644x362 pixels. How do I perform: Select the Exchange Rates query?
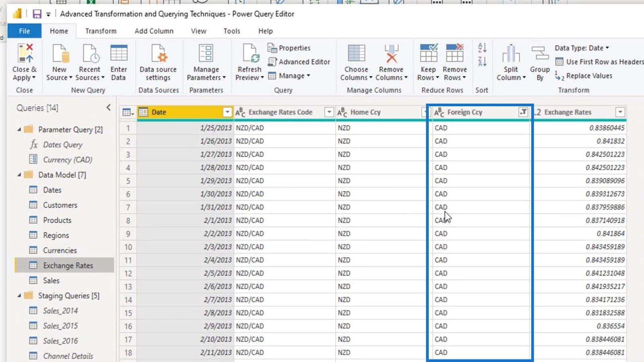click(x=64, y=265)
